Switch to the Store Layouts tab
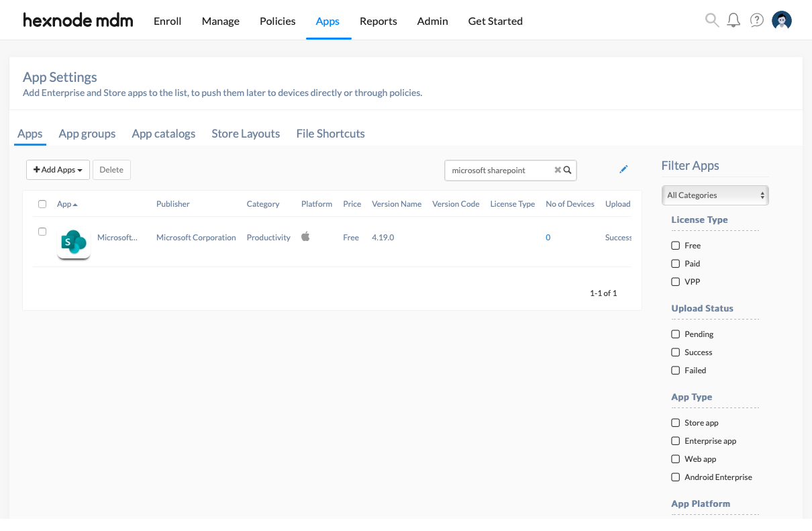Viewport: 812px width, 531px height. 246,134
